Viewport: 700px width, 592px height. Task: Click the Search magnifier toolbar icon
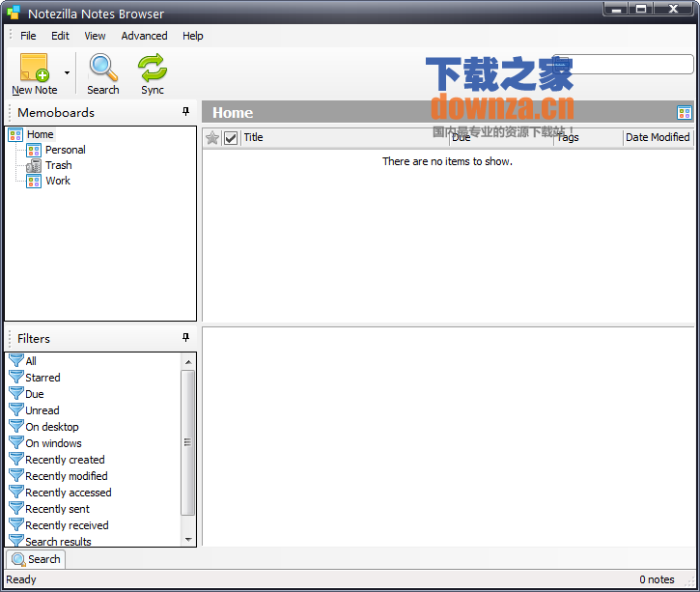103,68
